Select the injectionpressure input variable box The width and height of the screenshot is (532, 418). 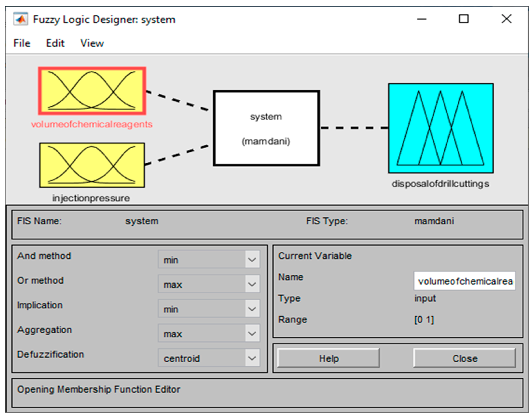[92, 165]
